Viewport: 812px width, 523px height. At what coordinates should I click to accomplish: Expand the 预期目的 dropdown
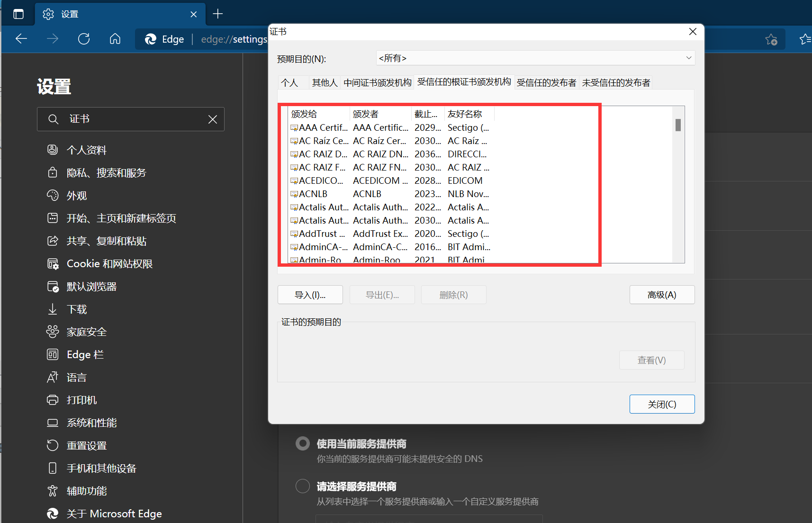point(535,58)
